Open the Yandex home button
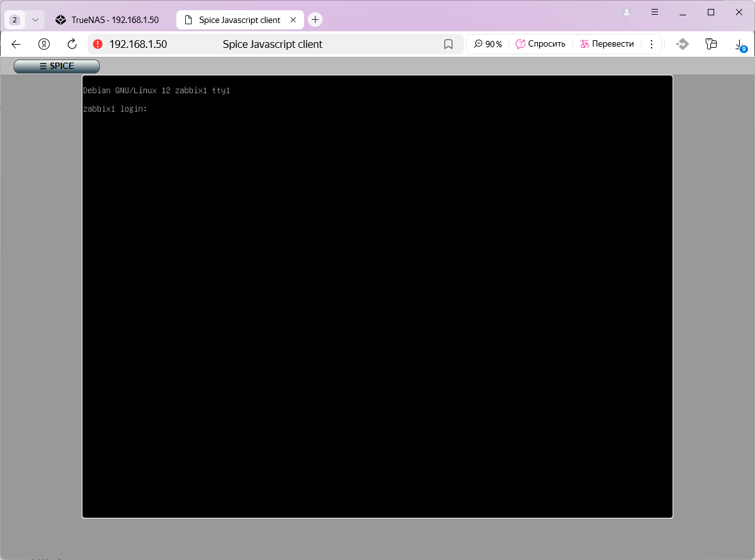Viewport: 755px width, 560px height. coord(44,44)
